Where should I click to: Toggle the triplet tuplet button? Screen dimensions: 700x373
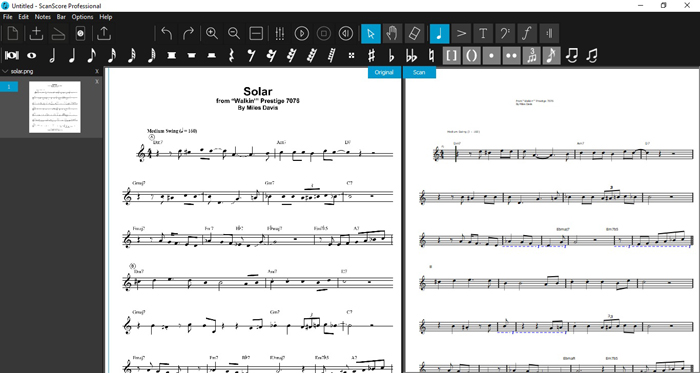pos(531,56)
